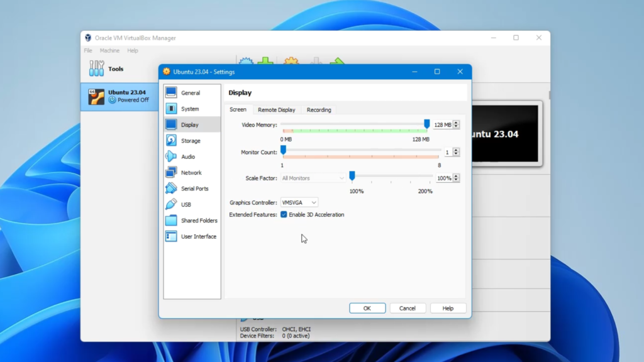Image resolution: width=644 pixels, height=362 pixels.
Task: Open the Serial Ports category icon
Action: click(x=171, y=189)
